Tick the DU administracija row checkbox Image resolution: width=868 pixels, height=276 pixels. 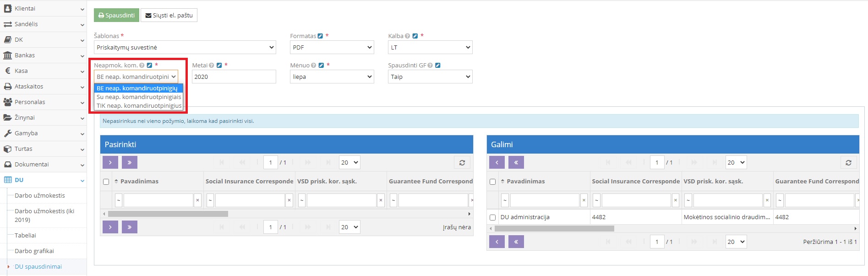(x=492, y=217)
